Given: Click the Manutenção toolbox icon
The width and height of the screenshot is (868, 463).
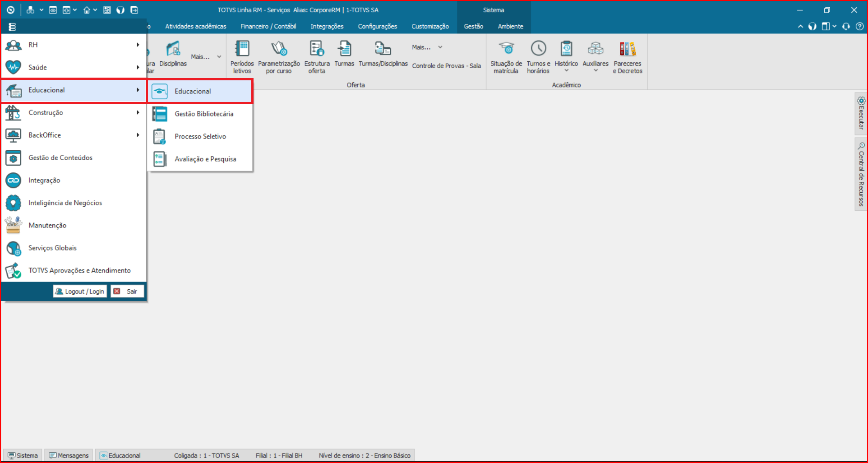Looking at the screenshot, I should pos(13,225).
